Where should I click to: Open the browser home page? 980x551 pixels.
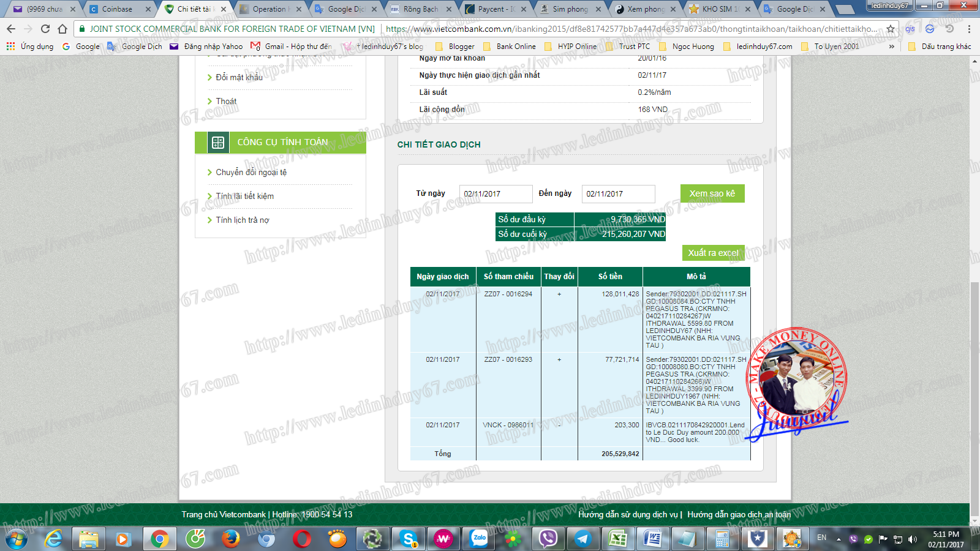click(x=62, y=29)
